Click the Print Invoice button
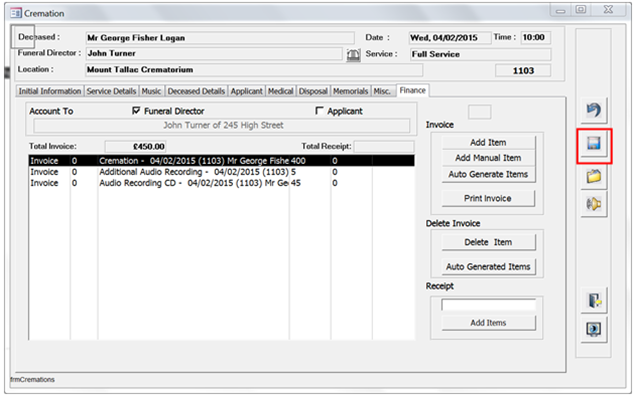This screenshot has height=395, width=633. tap(488, 198)
